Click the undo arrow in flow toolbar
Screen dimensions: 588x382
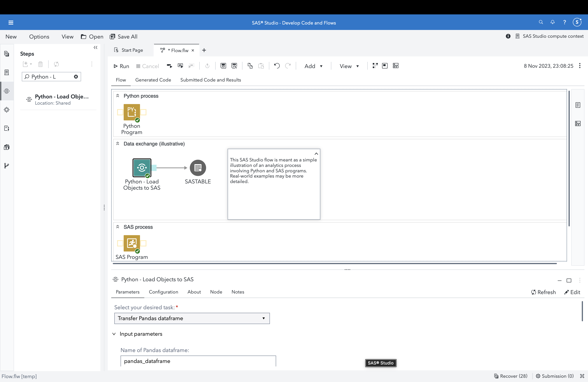pos(277,66)
